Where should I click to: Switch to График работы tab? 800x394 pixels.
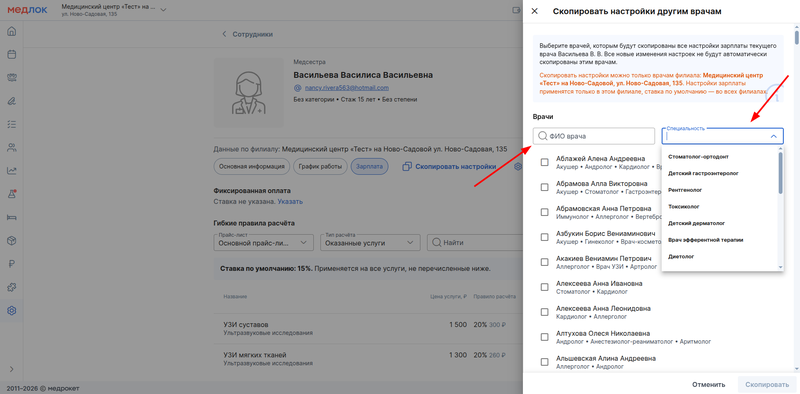(x=321, y=166)
